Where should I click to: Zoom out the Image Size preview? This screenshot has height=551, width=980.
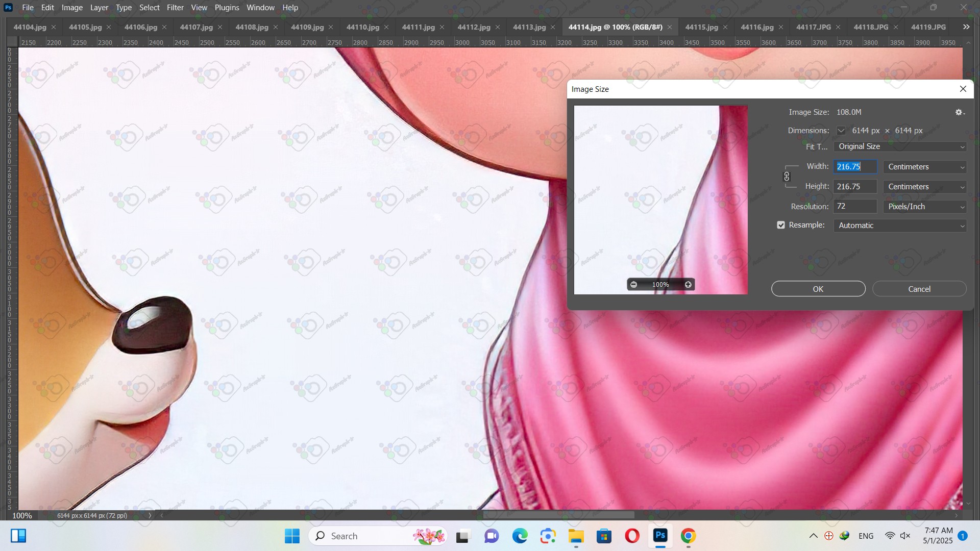633,285
